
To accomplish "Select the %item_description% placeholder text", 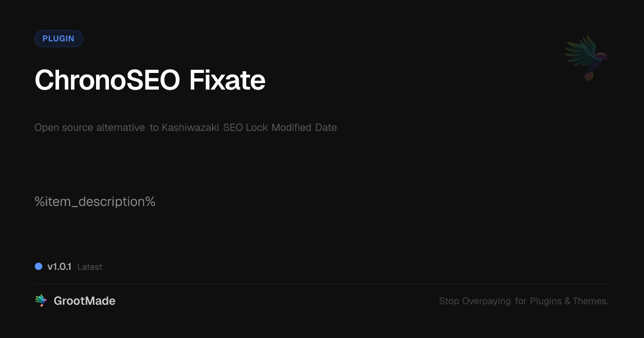I will pos(95,202).
